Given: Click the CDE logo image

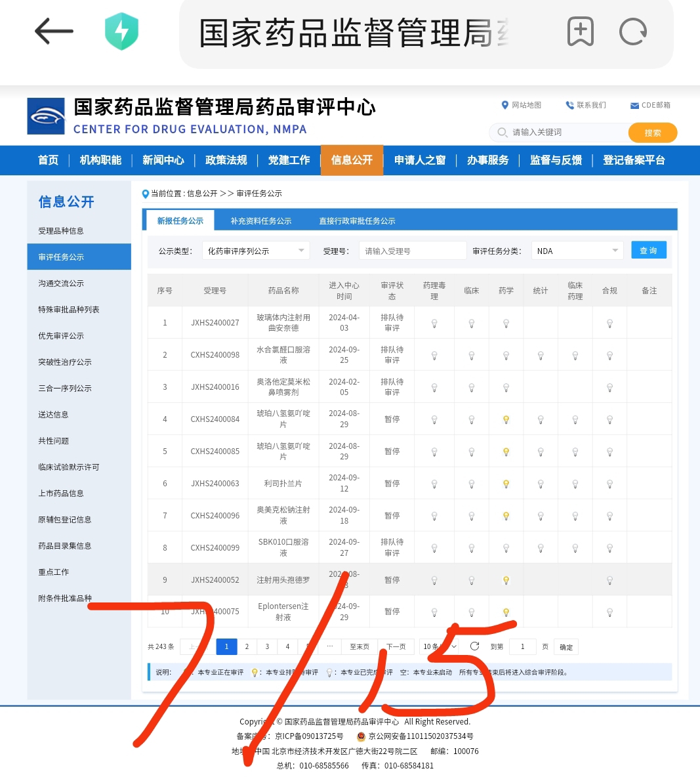Looking at the screenshot, I should click(46, 116).
